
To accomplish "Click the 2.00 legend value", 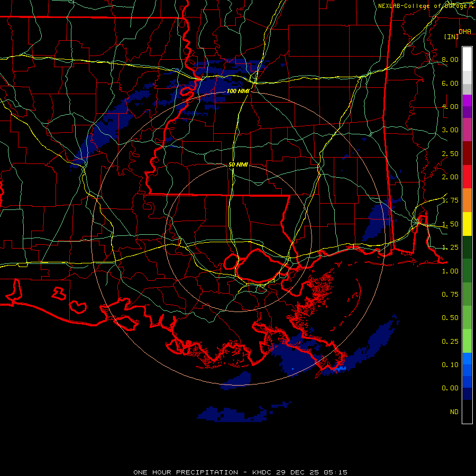I will (450, 177).
